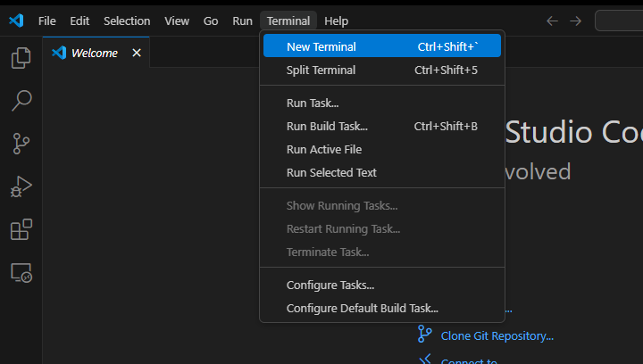Click the Clone Git Repository branch icon
The image size is (643, 364).
[424, 334]
